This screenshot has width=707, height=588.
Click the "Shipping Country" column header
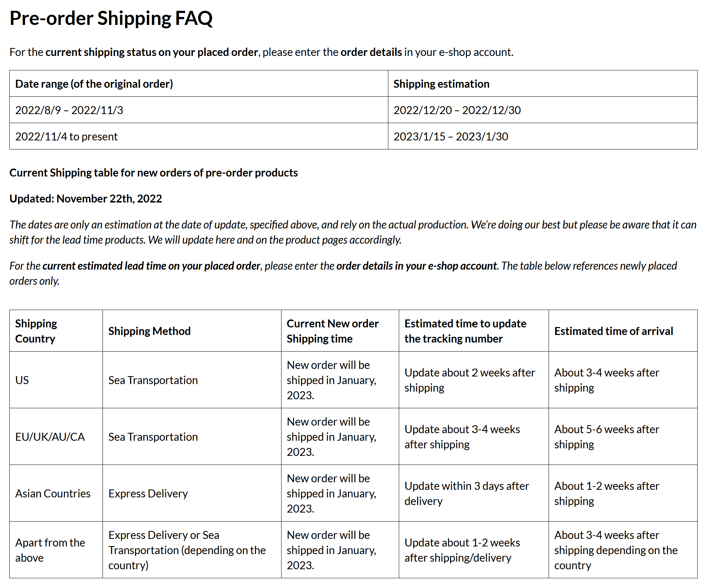(x=36, y=331)
